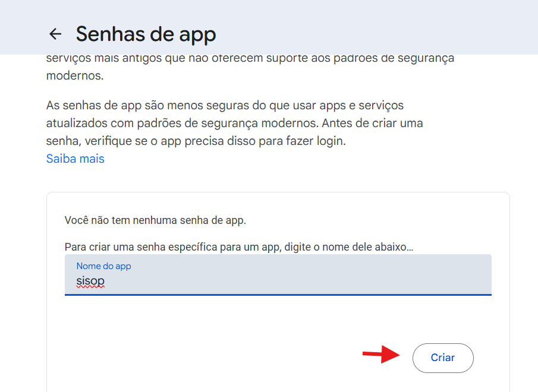Click the red arrow pointing at Criar
This screenshot has width=538, height=392.
(x=381, y=355)
